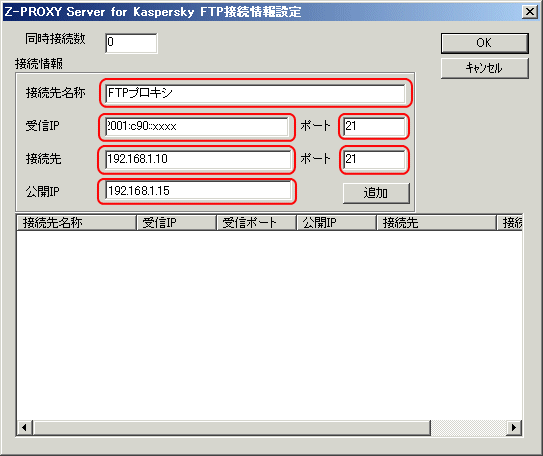Click the 受信ポート column header
Image resolution: width=543 pixels, height=456 pixels.
[x=256, y=223]
